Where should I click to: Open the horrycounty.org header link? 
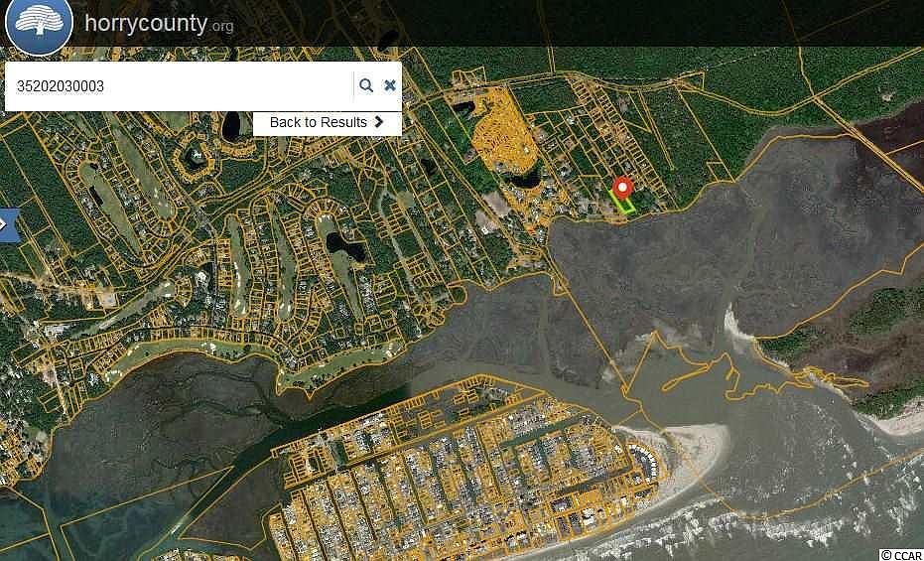coord(159,25)
